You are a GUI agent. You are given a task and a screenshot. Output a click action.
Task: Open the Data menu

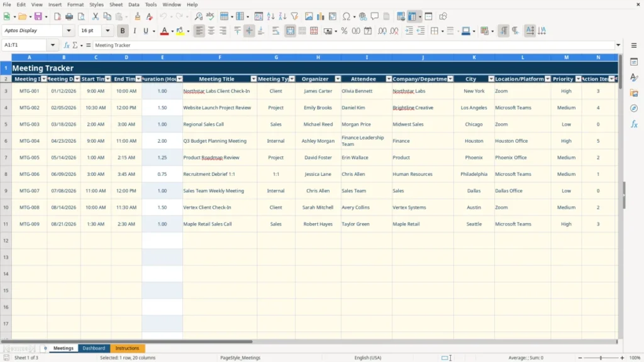133,4
